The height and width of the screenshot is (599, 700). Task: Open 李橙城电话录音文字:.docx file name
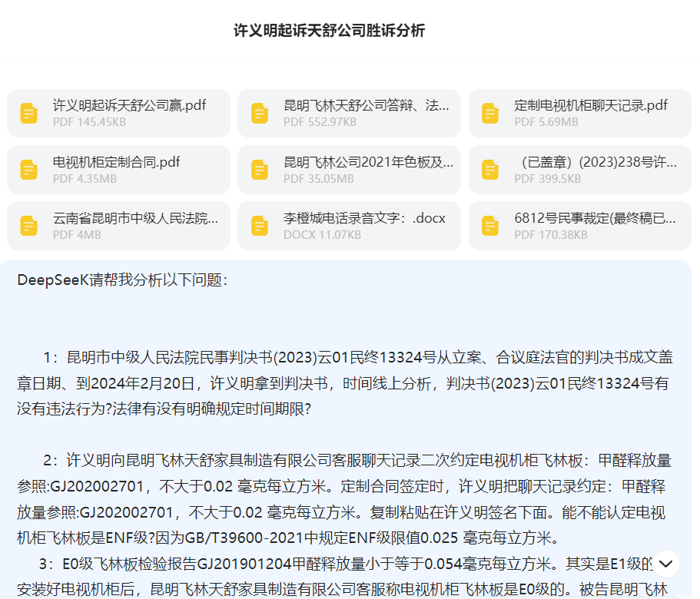coord(364,218)
